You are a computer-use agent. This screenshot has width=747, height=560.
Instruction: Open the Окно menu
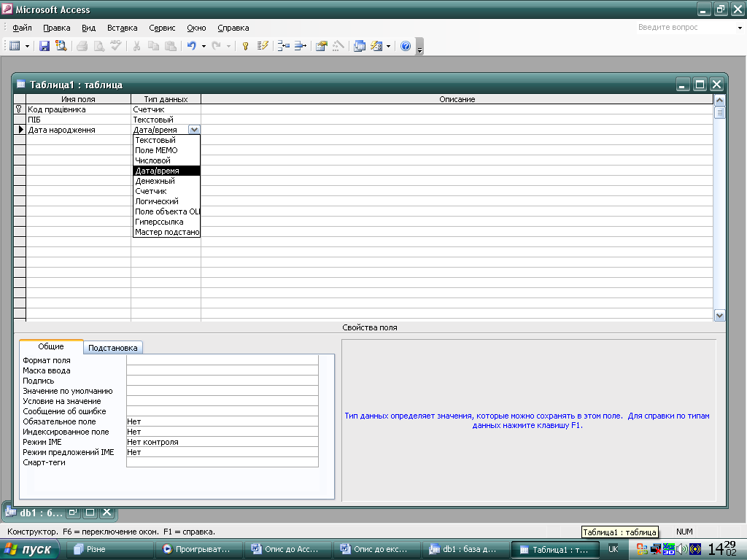click(196, 28)
